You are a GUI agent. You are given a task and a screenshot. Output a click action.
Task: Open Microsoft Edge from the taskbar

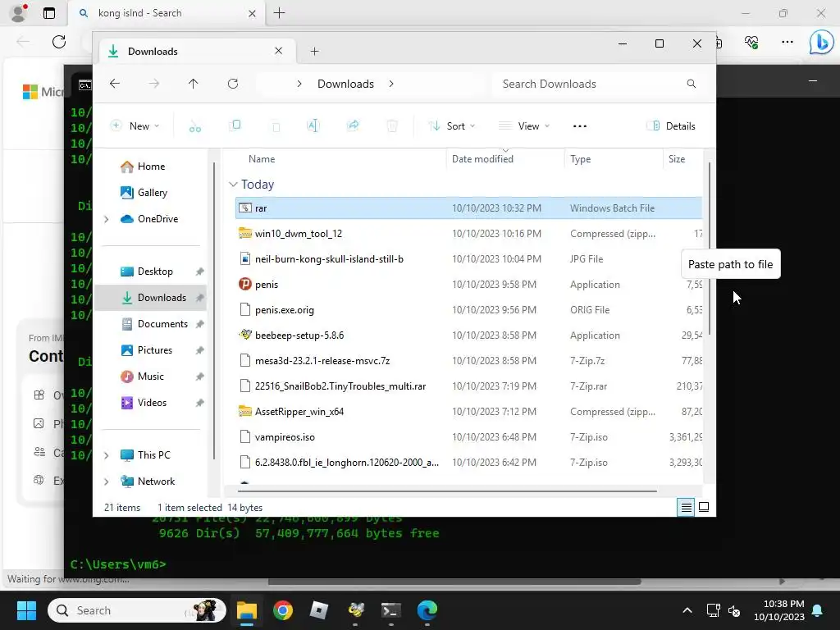(427, 610)
